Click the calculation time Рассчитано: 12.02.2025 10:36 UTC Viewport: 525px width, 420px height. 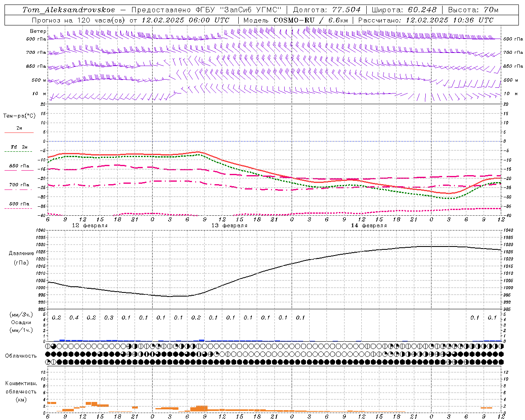[x=426, y=20]
